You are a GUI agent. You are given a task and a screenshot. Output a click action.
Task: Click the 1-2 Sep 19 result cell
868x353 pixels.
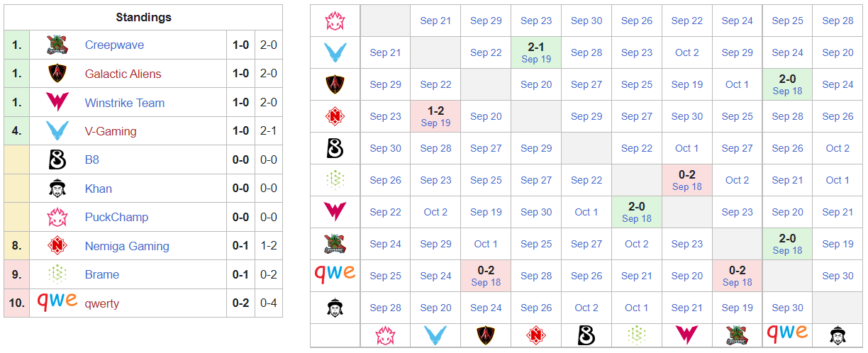point(435,116)
